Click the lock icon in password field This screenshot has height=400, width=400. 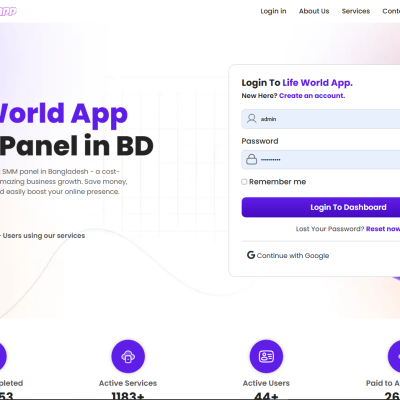pyautogui.click(x=251, y=159)
